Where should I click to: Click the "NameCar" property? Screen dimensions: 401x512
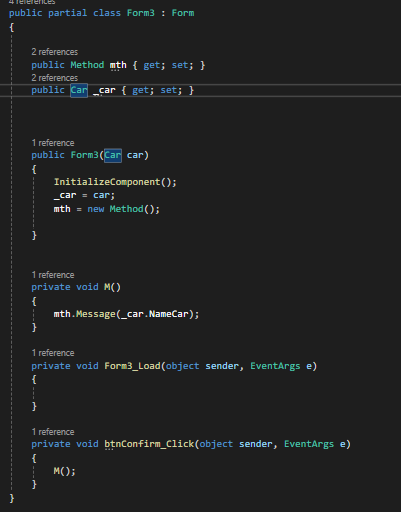[x=169, y=314]
